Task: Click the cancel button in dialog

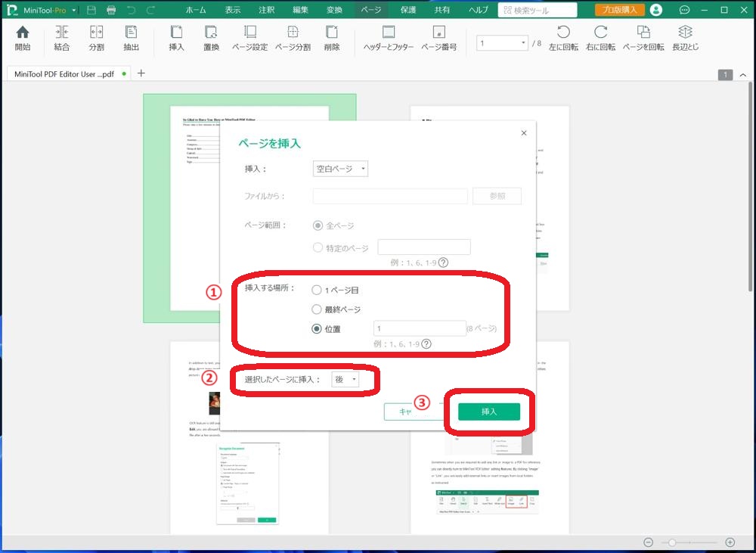Action: [414, 412]
